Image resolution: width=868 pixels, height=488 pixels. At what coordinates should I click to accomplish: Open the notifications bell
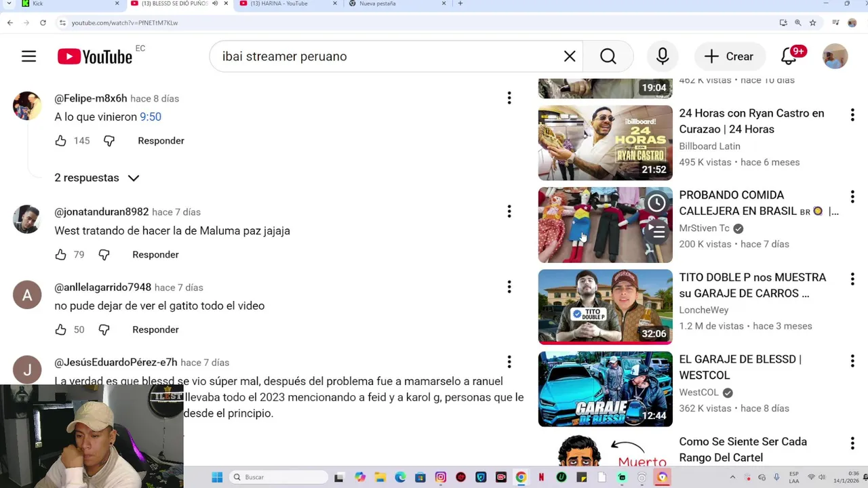point(789,56)
